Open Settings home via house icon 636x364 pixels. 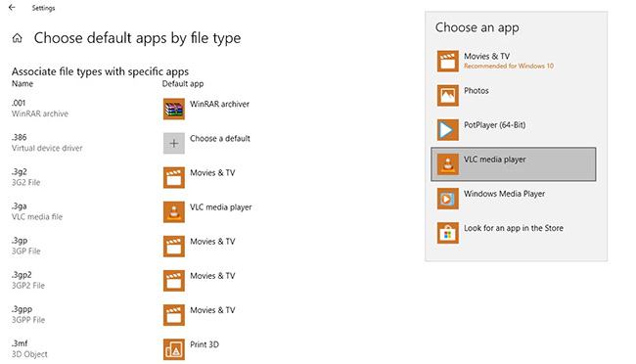coord(17,38)
